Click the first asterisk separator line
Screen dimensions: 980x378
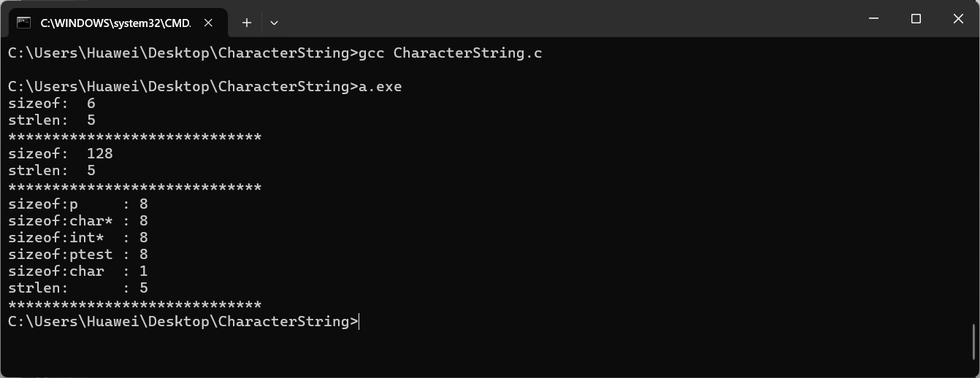click(135, 137)
